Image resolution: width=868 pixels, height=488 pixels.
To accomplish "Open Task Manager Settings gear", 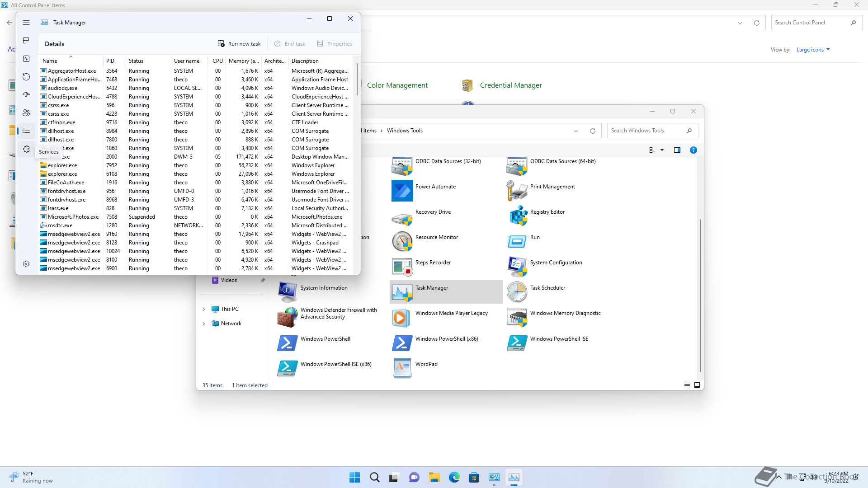I will coord(26,264).
